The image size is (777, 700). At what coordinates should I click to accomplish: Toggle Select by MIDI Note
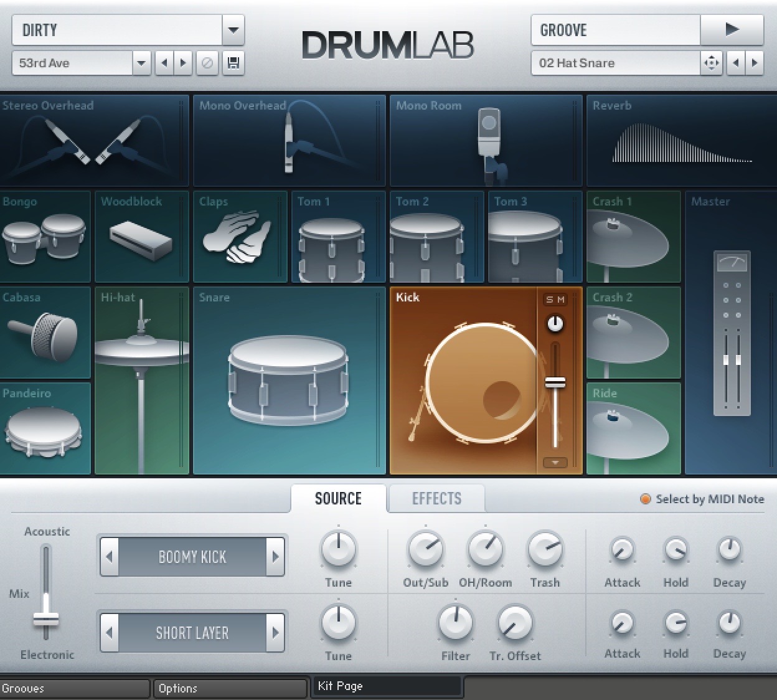(x=646, y=499)
